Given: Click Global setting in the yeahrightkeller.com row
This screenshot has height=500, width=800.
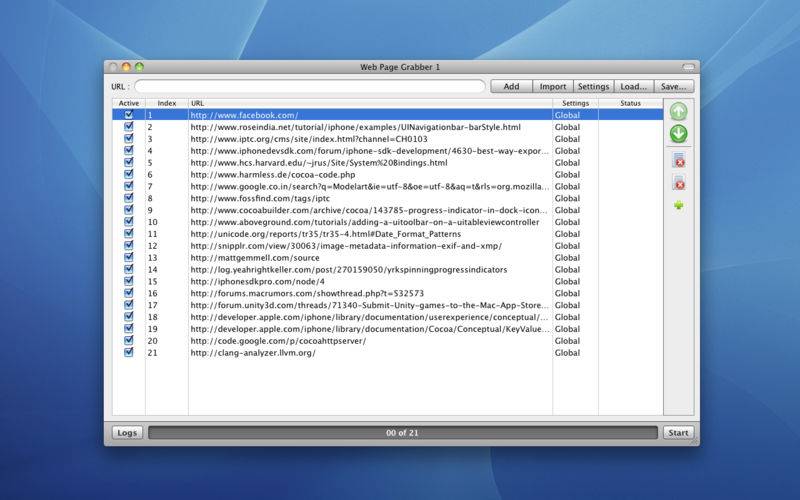Looking at the screenshot, I should pos(567,269).
